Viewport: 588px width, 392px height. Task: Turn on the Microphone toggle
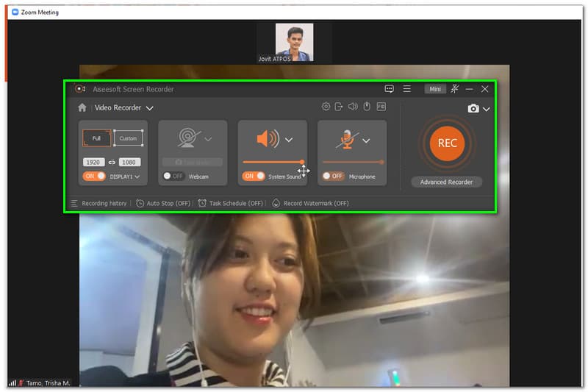pyautogui.click(x=332, y=177)
